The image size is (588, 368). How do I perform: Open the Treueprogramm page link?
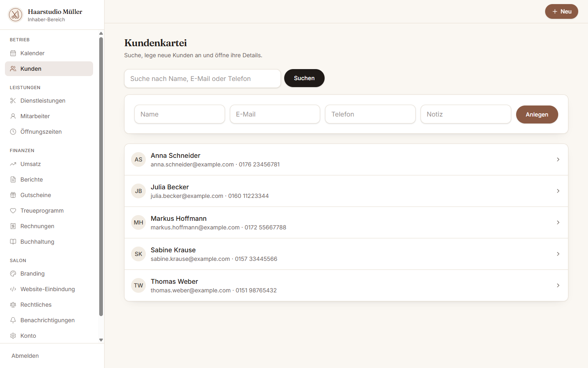49,211
